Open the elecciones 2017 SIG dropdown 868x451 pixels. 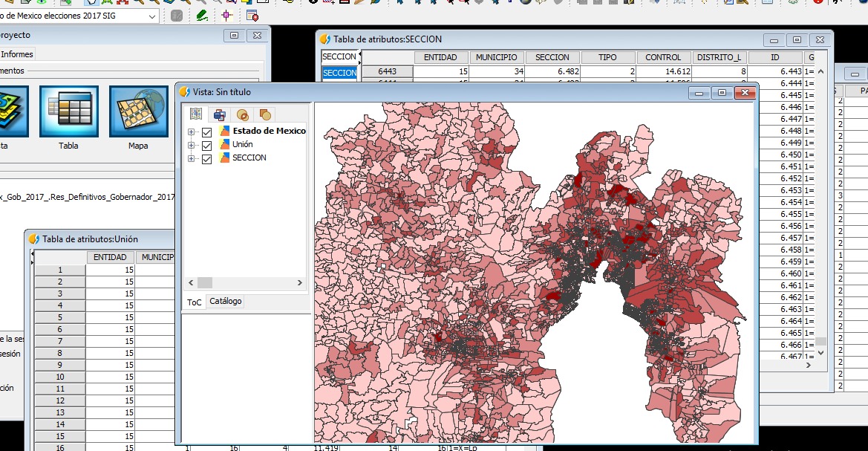point(152,16)
